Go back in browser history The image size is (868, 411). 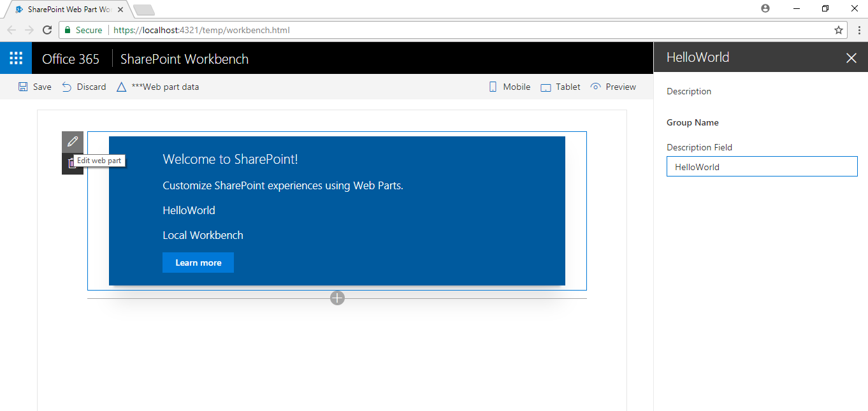pos(11,30)
